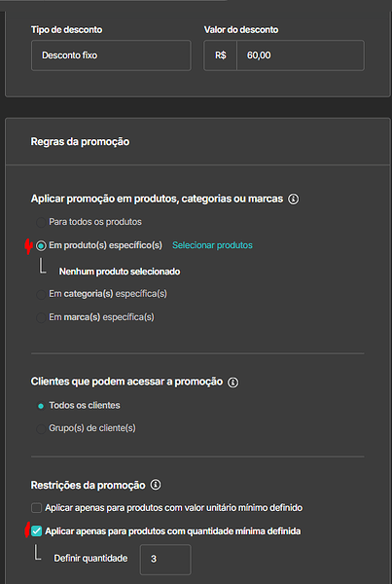The image size is (392, 584).
Task: Choose Em categoria(s) específica(s) option
Action: coord(41,295)
